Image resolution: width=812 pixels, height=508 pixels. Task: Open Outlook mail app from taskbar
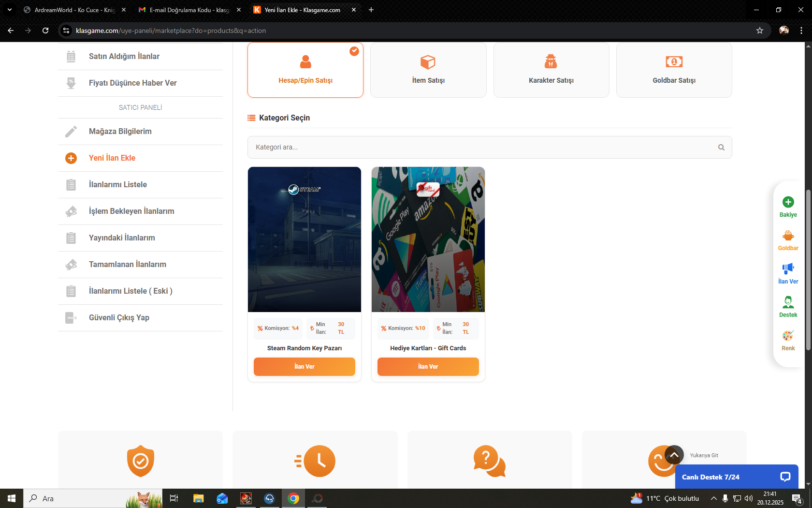click(222, 498)
